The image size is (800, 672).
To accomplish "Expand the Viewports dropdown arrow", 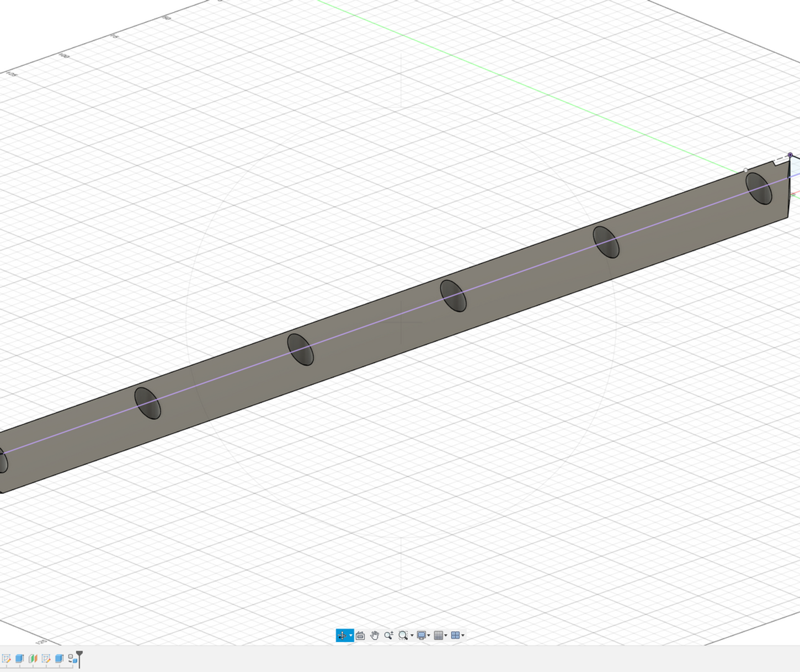I will coord(463,636).
